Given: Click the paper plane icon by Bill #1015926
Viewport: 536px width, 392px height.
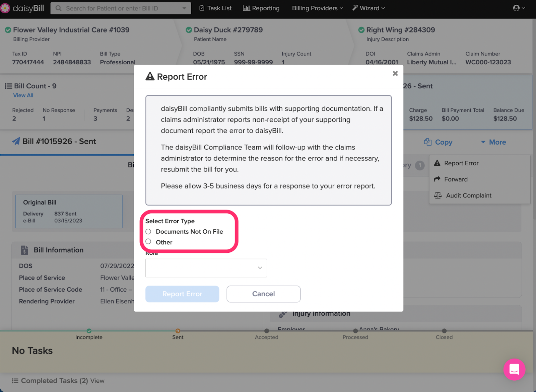Looking at the screenshot, I should [16, 141].
